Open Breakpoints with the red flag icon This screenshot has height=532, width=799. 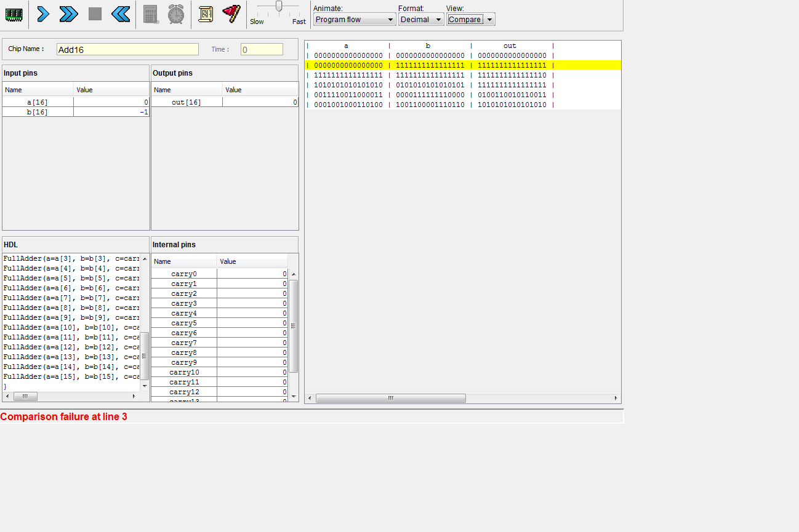click(x=231, y=14)
